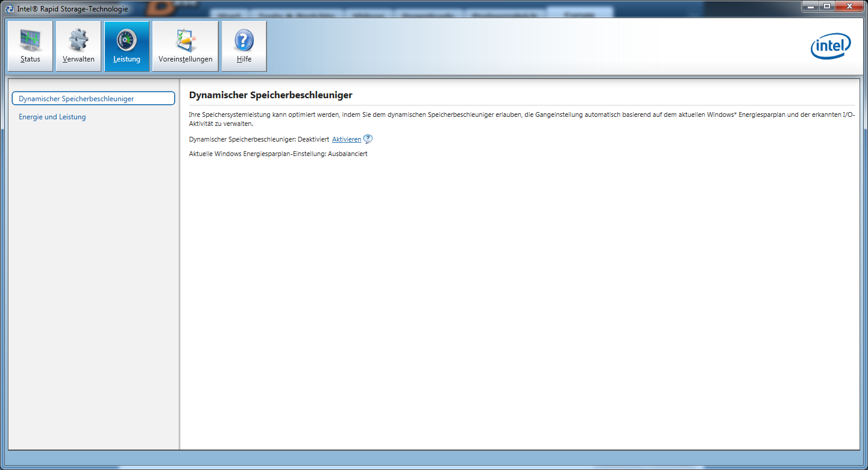Switch to the Verwalten section
This screenshot has height=470, width=868.
pos(78,46)
